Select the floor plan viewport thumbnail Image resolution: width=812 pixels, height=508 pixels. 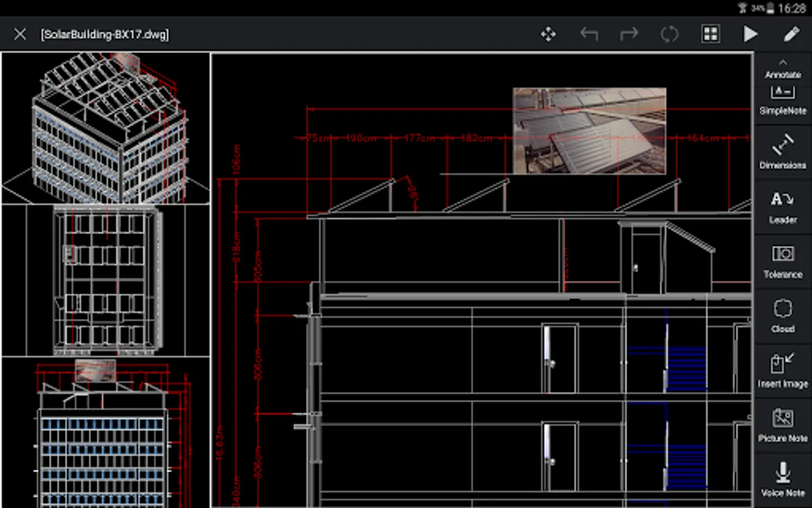pos(106,280)
